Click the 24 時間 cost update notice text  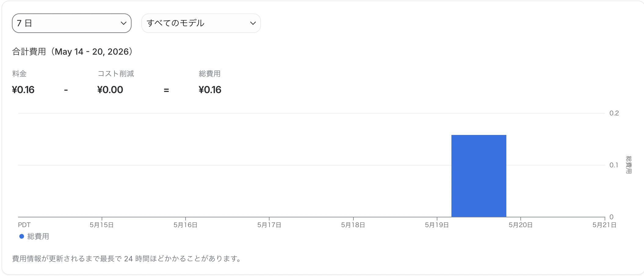[x=128, y=259]
